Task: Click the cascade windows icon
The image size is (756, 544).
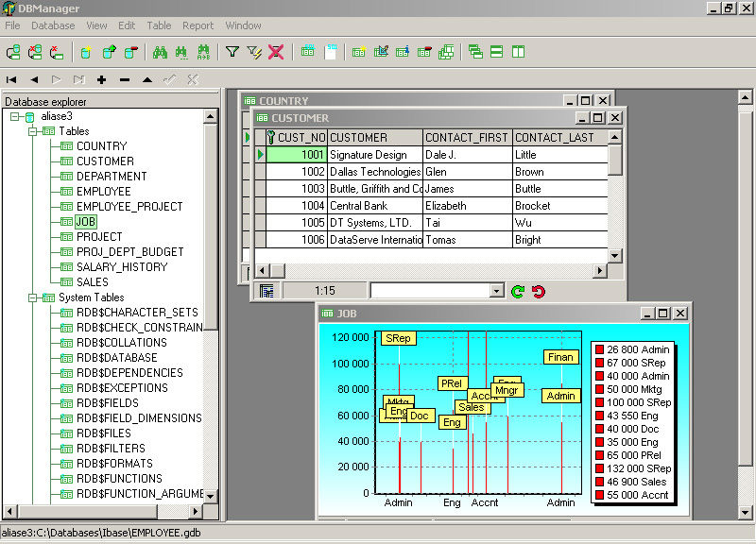Action: (475, 52)
